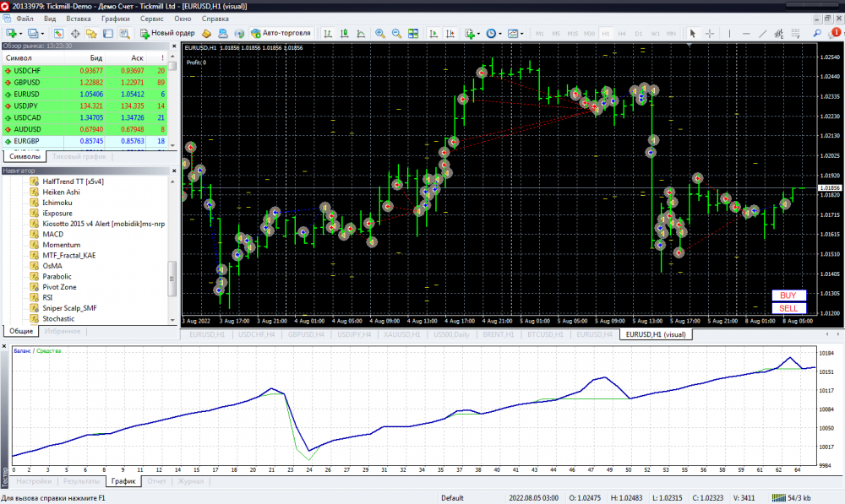Select the MN timeframe
Image resolution: width=845 pixels, height=504 pixels.
pyautogui.click(x=671, y=34)
